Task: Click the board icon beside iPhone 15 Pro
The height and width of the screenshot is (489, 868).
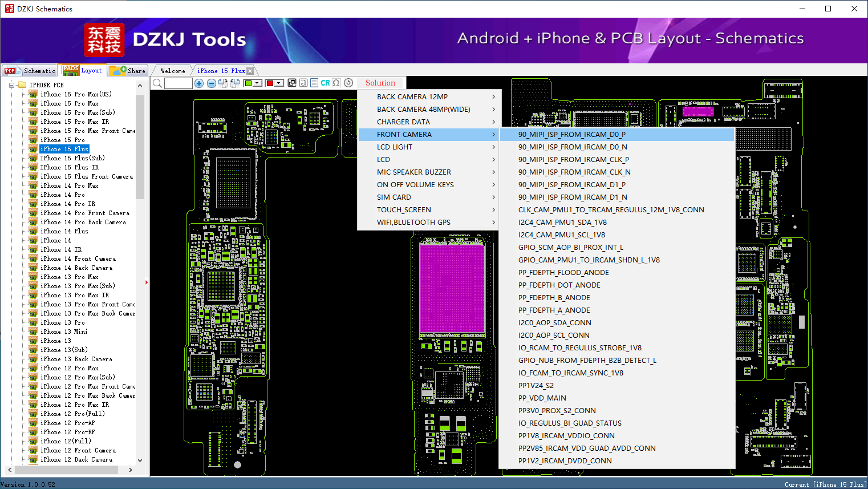Action: [33, 140]
